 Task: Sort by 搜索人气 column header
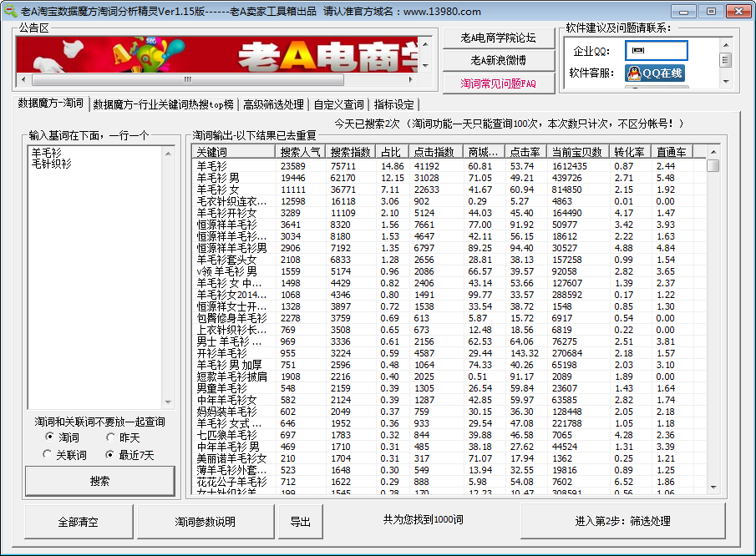[x=300, y=152]
